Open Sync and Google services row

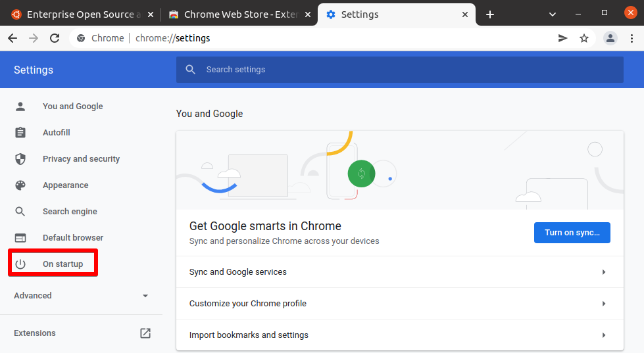pos(400,272)
